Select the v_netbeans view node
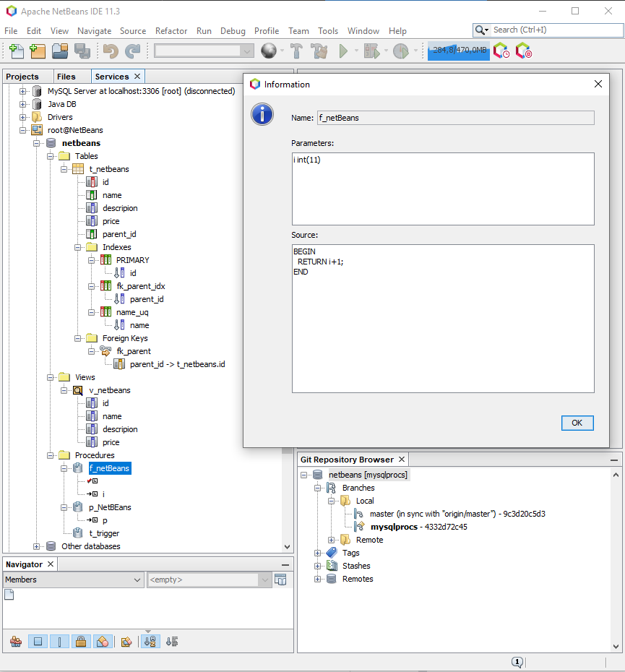The width and height of the screenshot is (625, 672). point(110,390)
